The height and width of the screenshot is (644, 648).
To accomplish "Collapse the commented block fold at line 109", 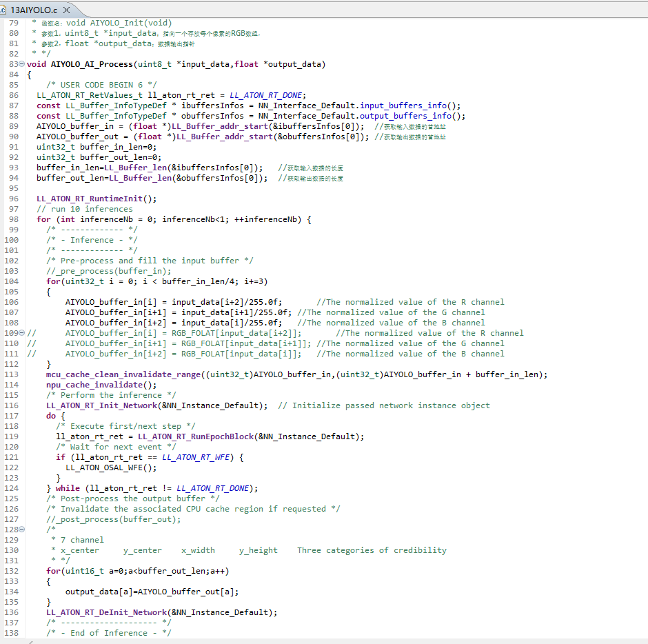I will point(22,333).
